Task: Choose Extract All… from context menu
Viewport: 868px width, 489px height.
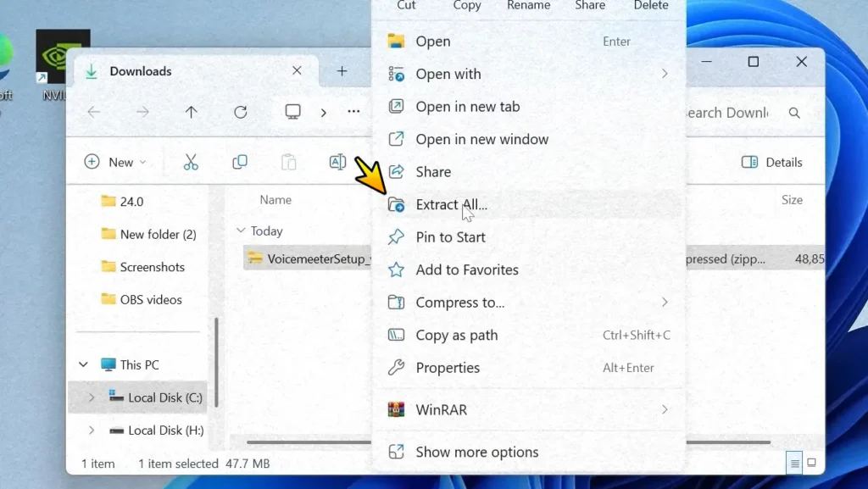Action: [x=529, y=205]
